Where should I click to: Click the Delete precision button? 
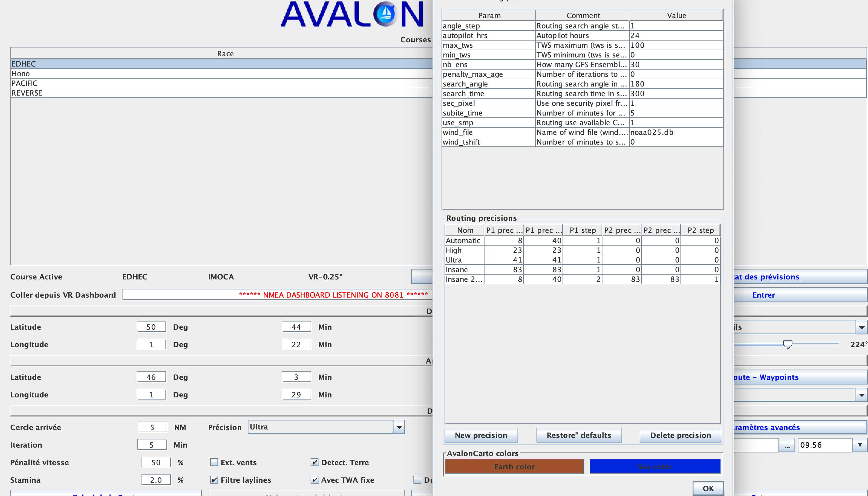(x=680, y=435)
